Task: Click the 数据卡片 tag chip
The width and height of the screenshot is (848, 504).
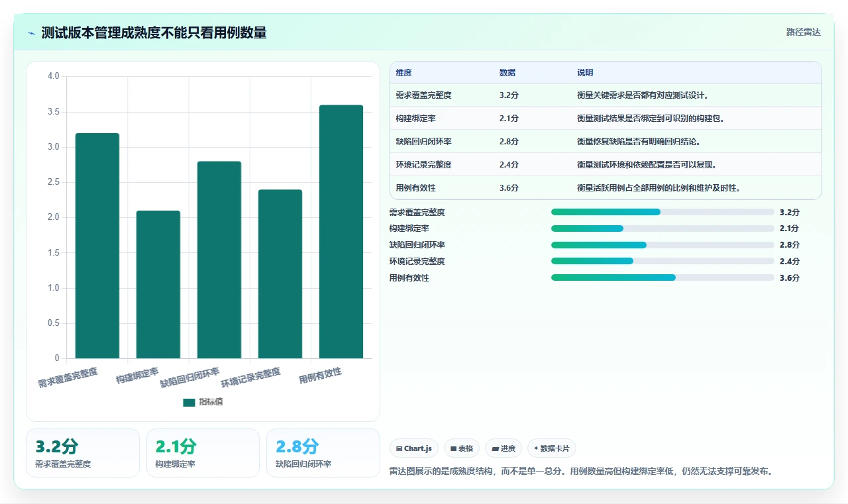Action: [552, 448]
